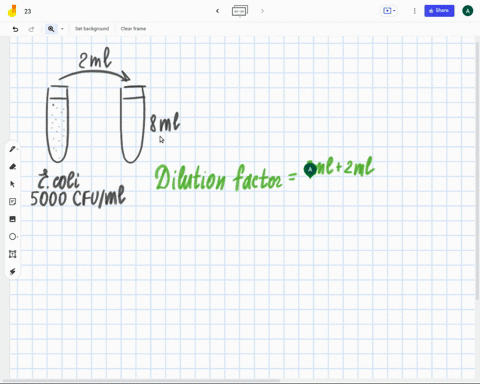
Task: Click Clear frame
Action: [x=133, y=29]
